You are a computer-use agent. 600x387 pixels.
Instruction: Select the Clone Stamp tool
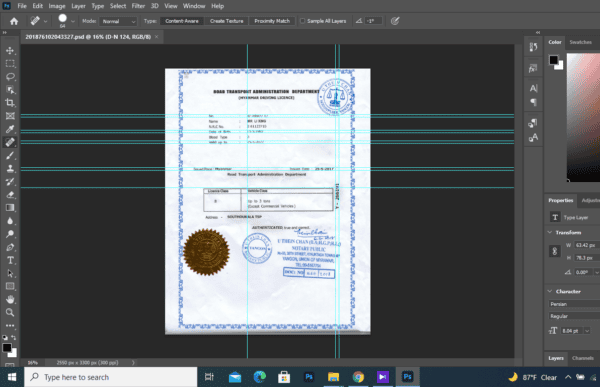pos(10,168)
